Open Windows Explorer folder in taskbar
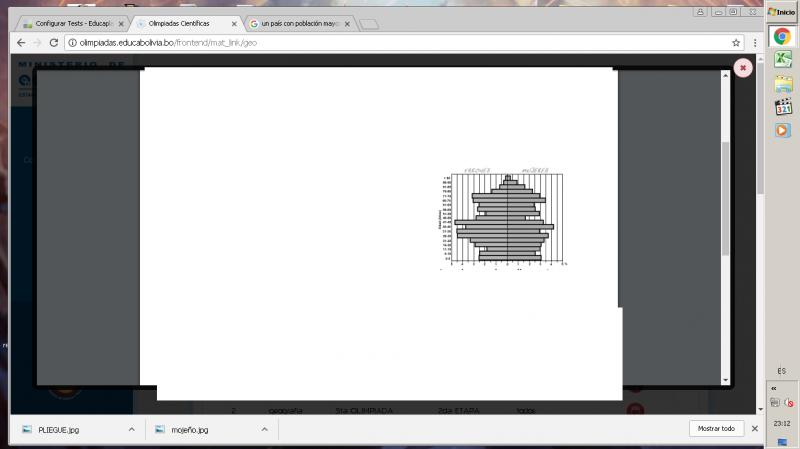Screen dimensions: 800x449 tap(781, 84)
